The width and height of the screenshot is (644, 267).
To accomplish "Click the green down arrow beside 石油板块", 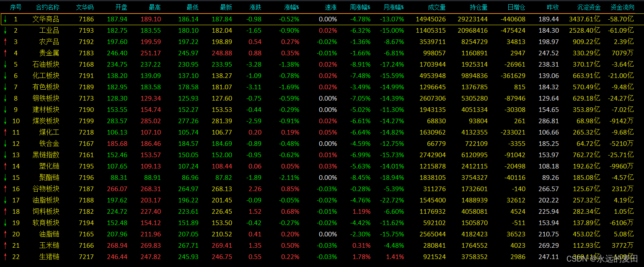I will (x=5, y=64).
